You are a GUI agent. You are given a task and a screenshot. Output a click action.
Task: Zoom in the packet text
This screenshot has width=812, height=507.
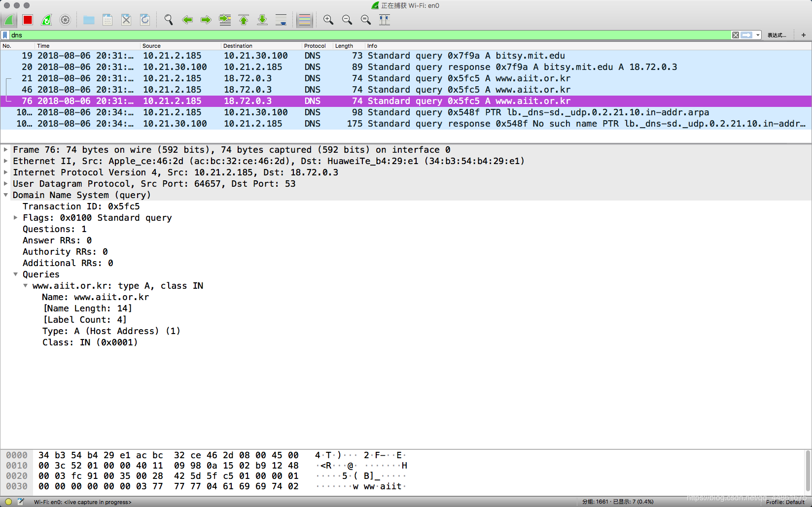point(328,20)
